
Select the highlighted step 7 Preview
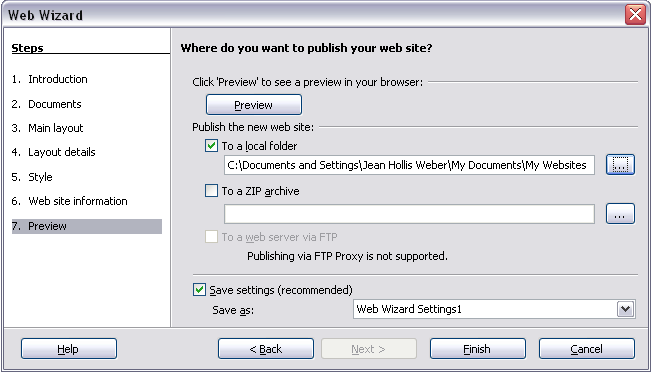click(87, 226)
